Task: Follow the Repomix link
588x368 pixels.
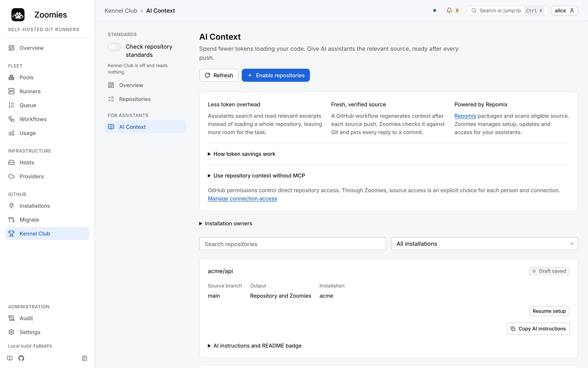Action: click(x=465, y=116)
